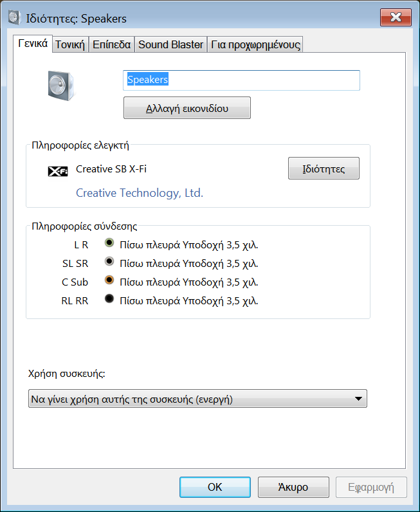Select the Γενικά tab
This screenshot has width=420, height=512.
(x=32, y=44)
